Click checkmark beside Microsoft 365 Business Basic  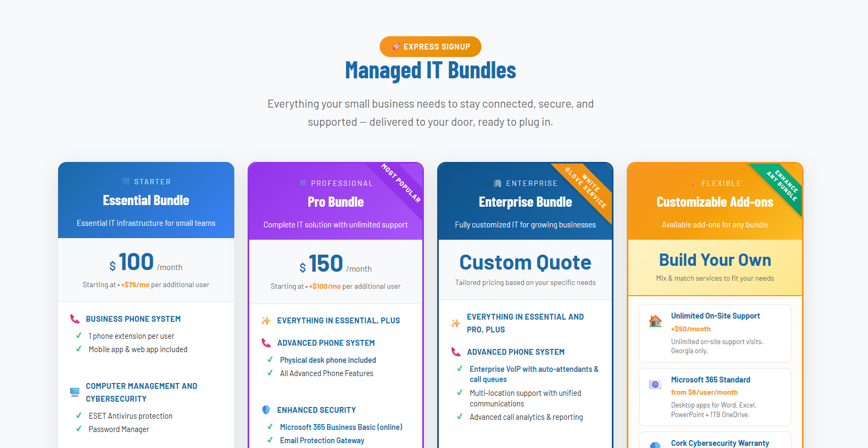pyautogui.click(x=270, y=427)
